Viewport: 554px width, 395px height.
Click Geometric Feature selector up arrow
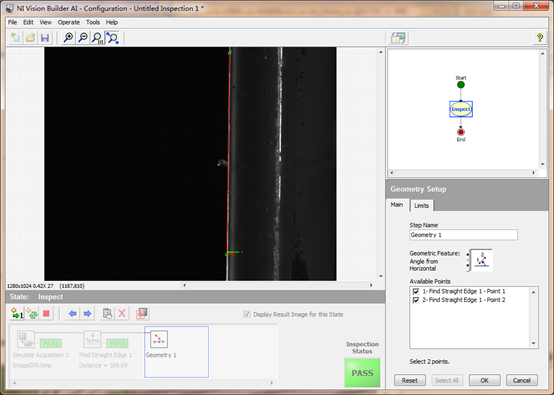pos(468,254)
